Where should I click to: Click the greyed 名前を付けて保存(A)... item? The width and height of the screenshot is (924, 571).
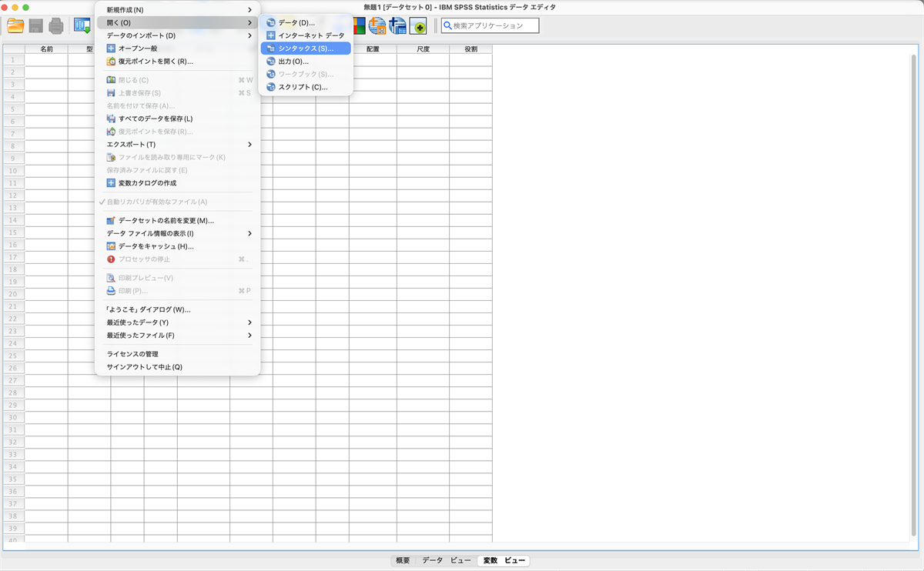coord(177,105)
